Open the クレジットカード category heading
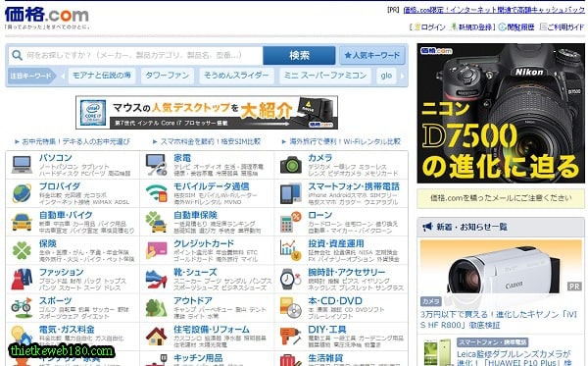The height and width of the screenshot is (366, 588). [204, 243]
